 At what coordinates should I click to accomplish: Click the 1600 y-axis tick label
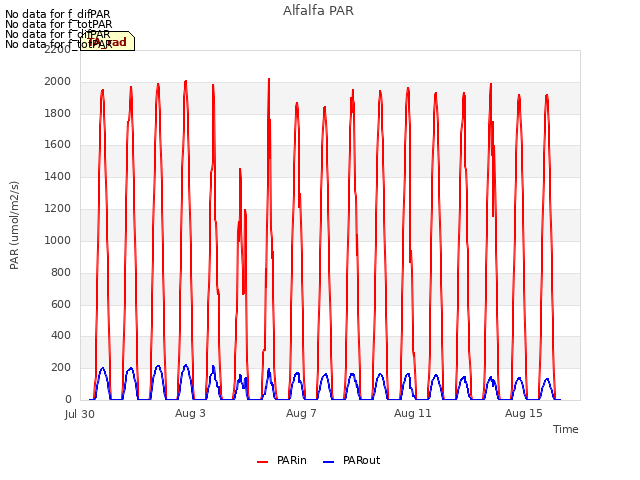(x=58, y=145)
